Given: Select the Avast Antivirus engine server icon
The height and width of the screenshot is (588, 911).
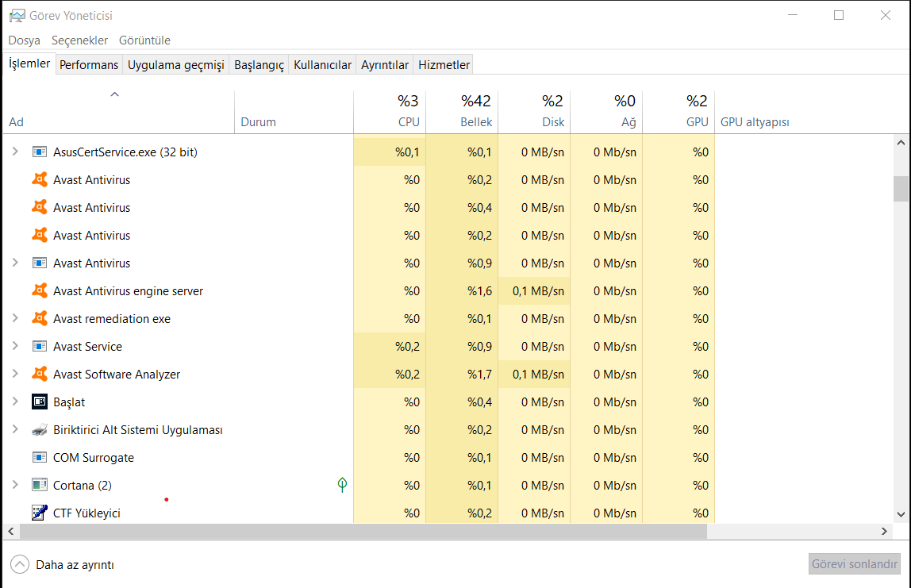Looking at the screenshot, I should (40, 291).
